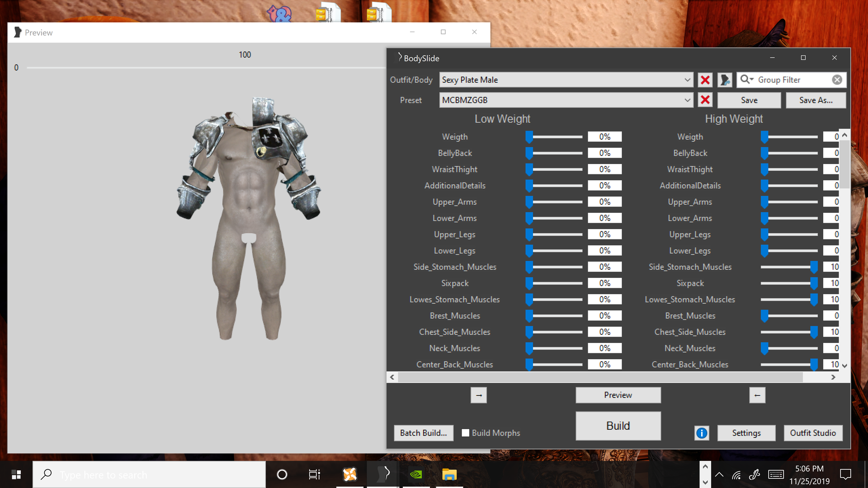The height and width of the screenshot is (488, 868).
Task: Adjust High Weight Lower_Legs slider
Action: tap(789, 251)
